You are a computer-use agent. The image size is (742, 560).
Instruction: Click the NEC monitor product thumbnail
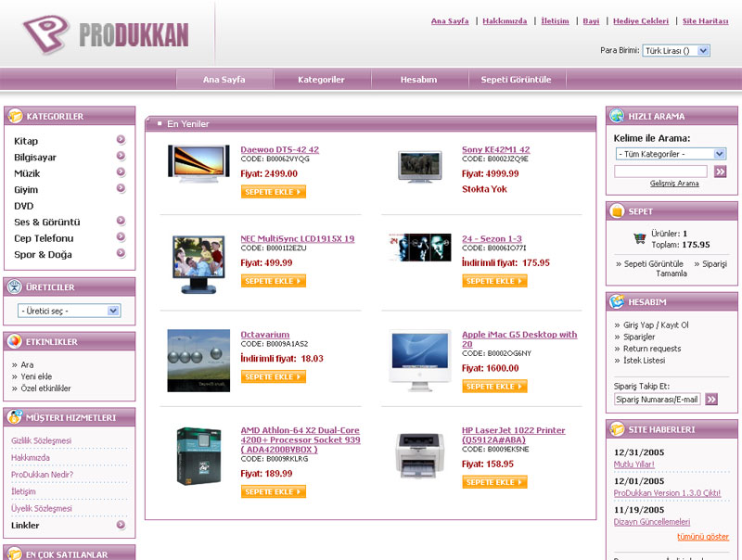pyautogui.click(x=198, y=264)
